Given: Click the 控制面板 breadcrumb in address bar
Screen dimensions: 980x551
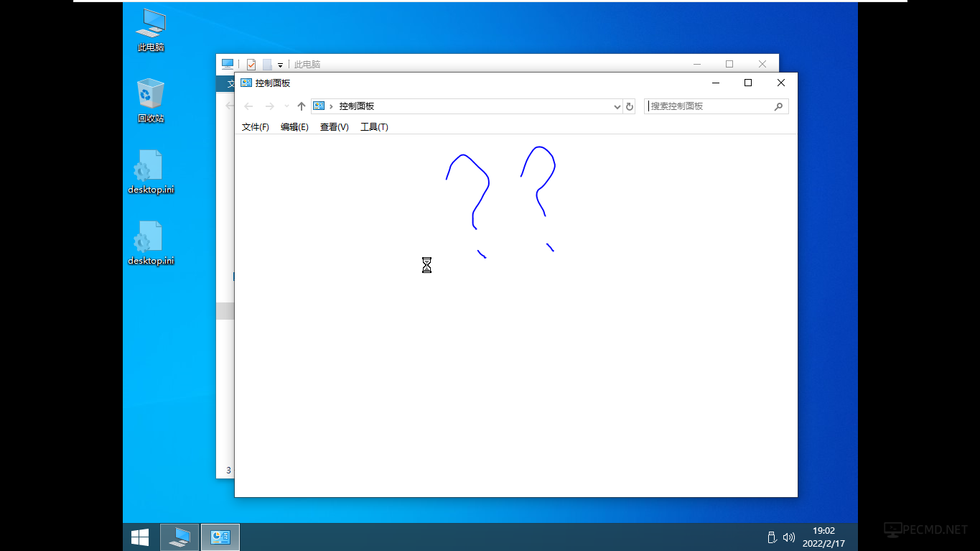Looking at the screenshot, I should [357, 106].
